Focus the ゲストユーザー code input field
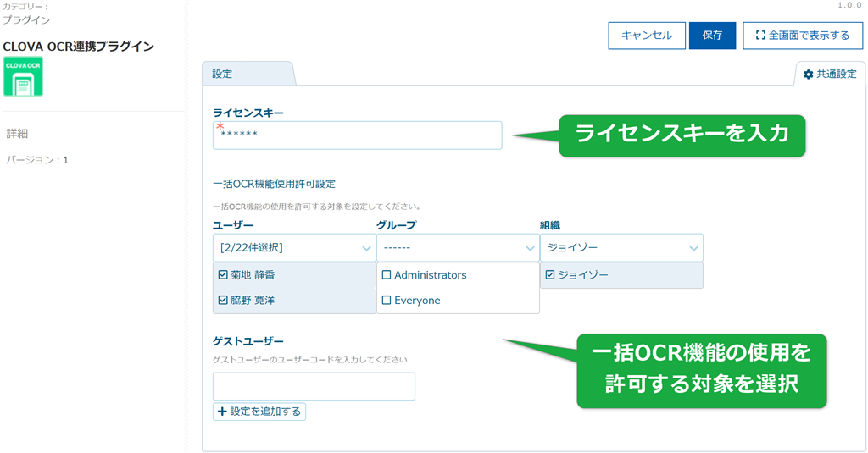The height and width of the screenshot is (453, 868). (314, 386)
